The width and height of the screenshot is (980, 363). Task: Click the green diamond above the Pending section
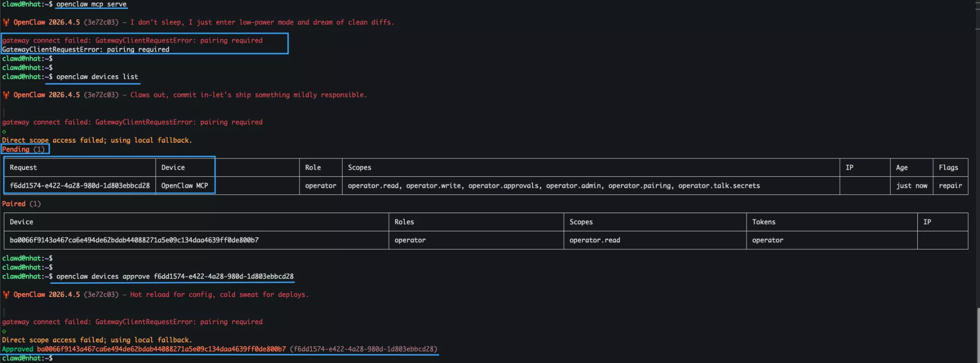click(4, 132)
